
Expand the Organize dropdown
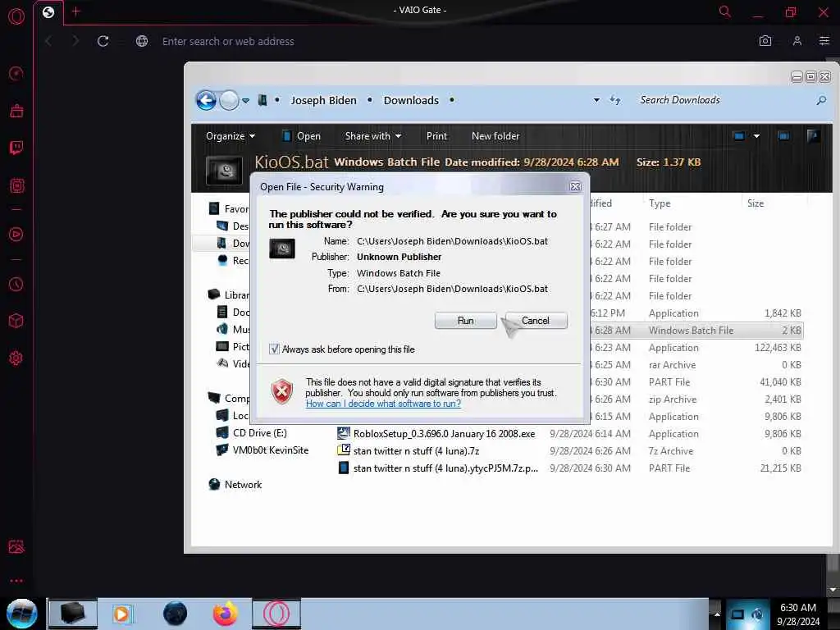click(x=231, y=136)
